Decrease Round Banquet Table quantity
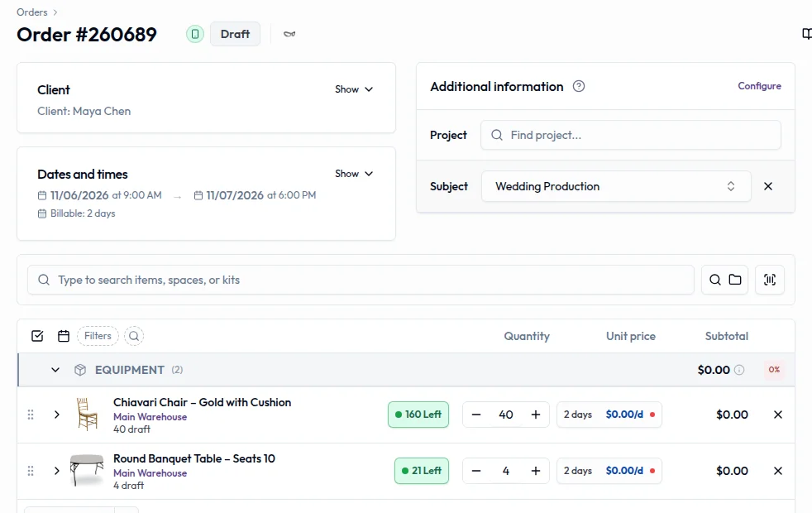Image resolution: width=812 pixels, height=513 pixels. (476, 471)
